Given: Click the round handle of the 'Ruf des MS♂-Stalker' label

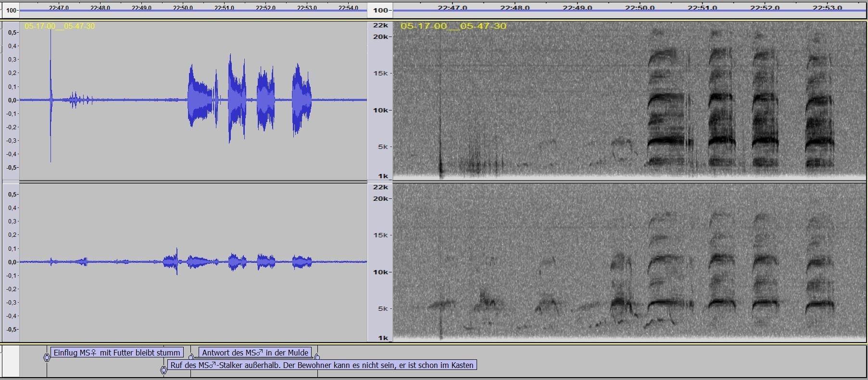Looking at the screenshot, I should click(x=164, y=370).
